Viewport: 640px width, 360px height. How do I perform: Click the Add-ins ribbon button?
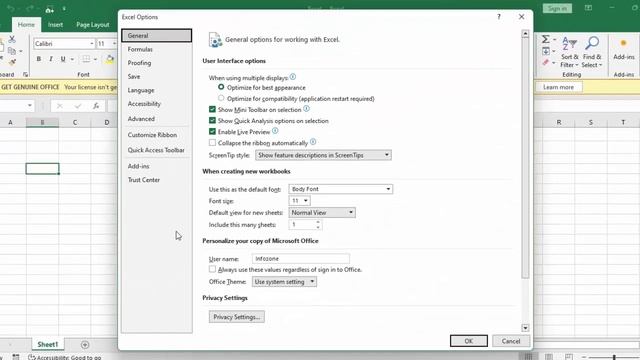tap(624, 50)
